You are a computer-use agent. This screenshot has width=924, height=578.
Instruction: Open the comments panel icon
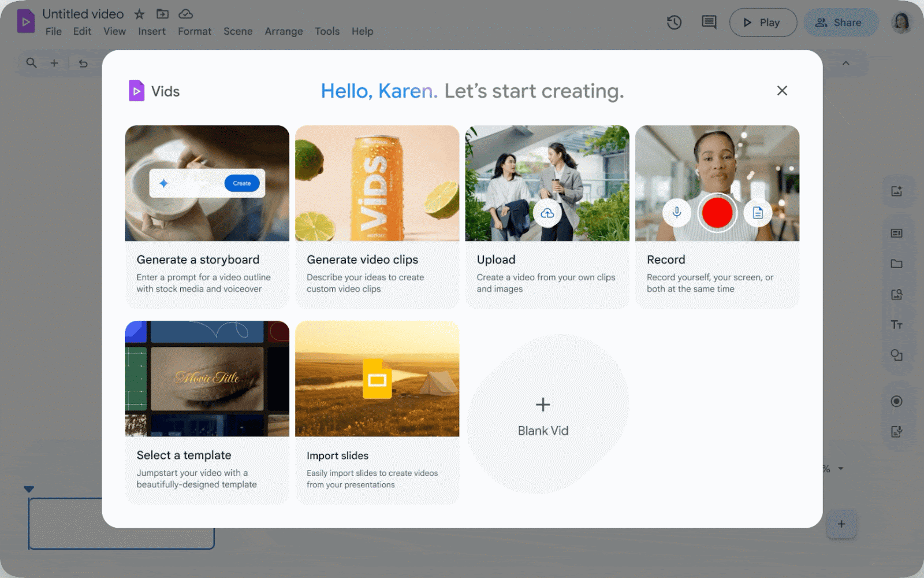[x=708, y=23]
